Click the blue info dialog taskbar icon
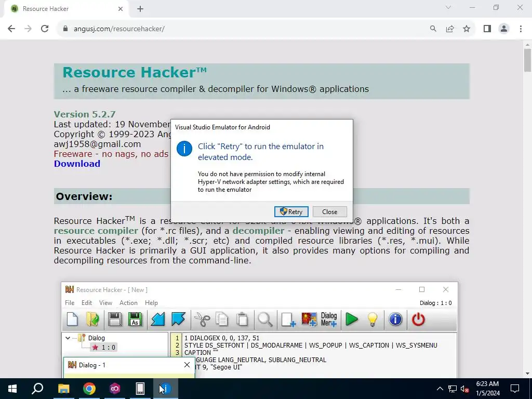532x399 pixels. coord(165,389)
